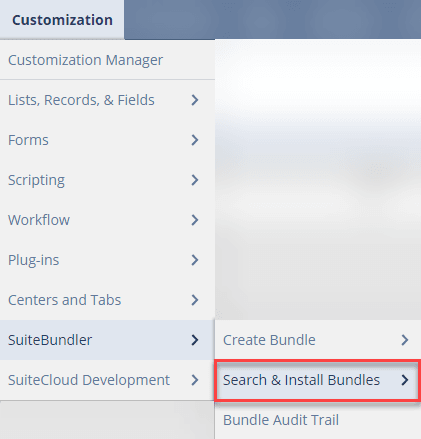Expand the Workflow submenu arrow

click(x=195, y=220)
